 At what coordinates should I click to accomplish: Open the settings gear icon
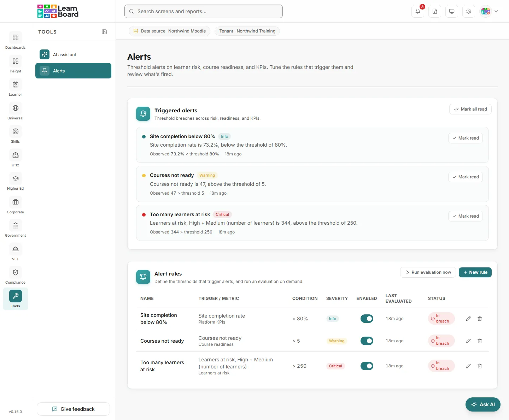[469, 11]
